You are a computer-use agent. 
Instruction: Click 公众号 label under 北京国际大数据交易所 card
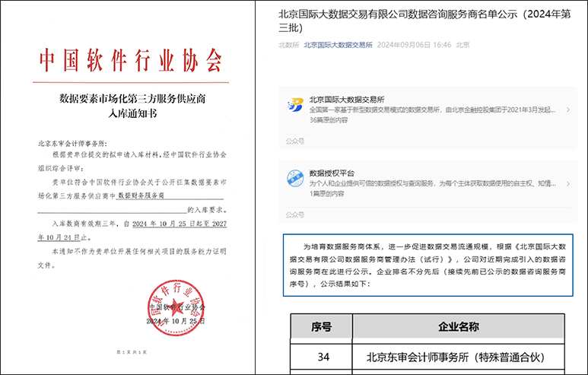tap(294, 141)
